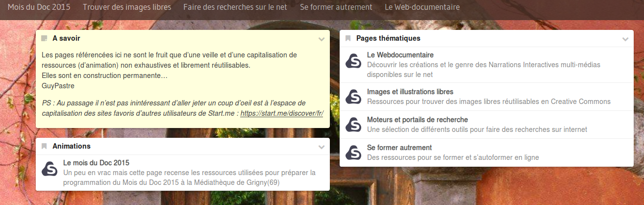Viewport: 644px width, 205px height.
Task: Click the 'Elles sont en construction permanente…' line
Action: tap(105, 76)
